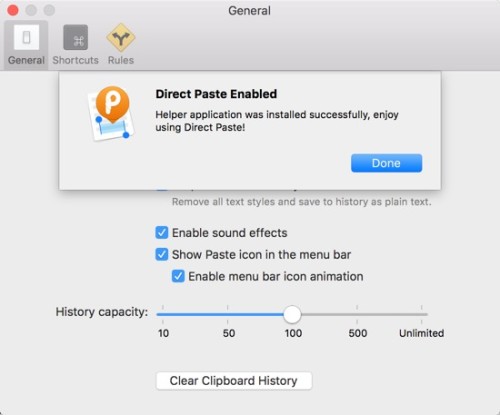Viewport: 500px width, 415px height.
Task: Set history capacity to 10 tick
Action: [163, 314]
